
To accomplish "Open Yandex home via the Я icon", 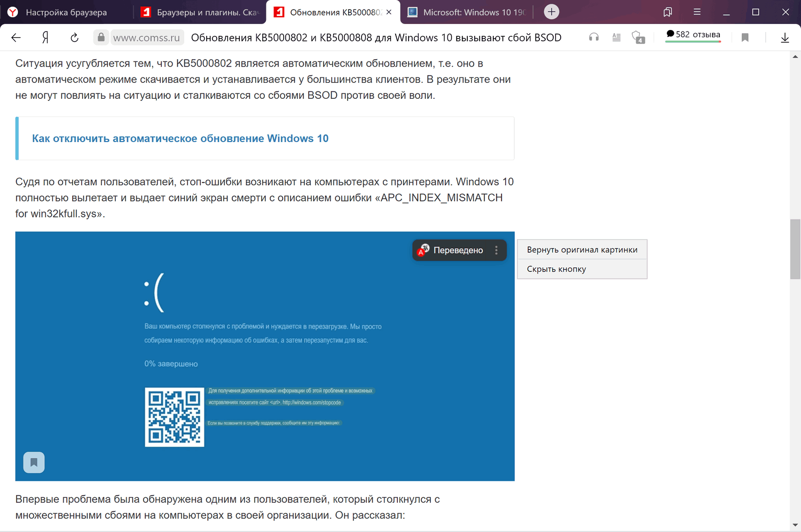I will (x=45, y=37).
